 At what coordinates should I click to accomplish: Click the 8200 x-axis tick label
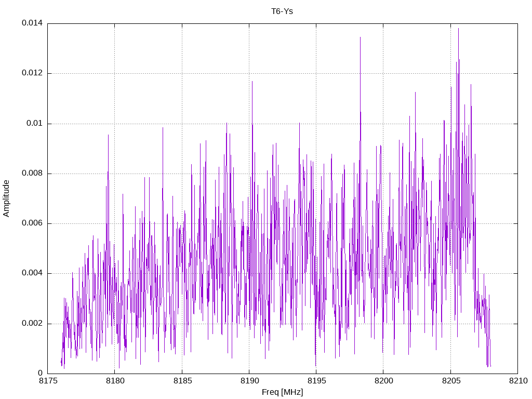click(384, 381)
